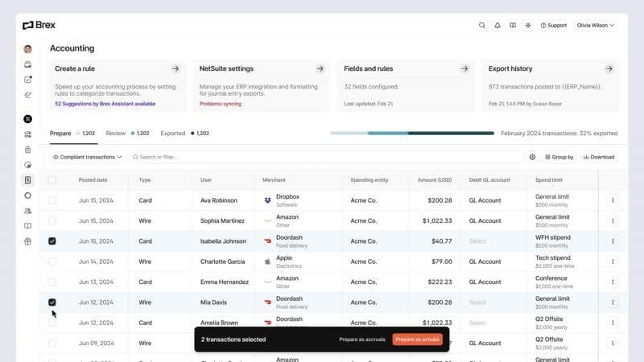Screen dimensions: 644x362
Task: Open table settings gear beside Group by
Action: [532, 157]
